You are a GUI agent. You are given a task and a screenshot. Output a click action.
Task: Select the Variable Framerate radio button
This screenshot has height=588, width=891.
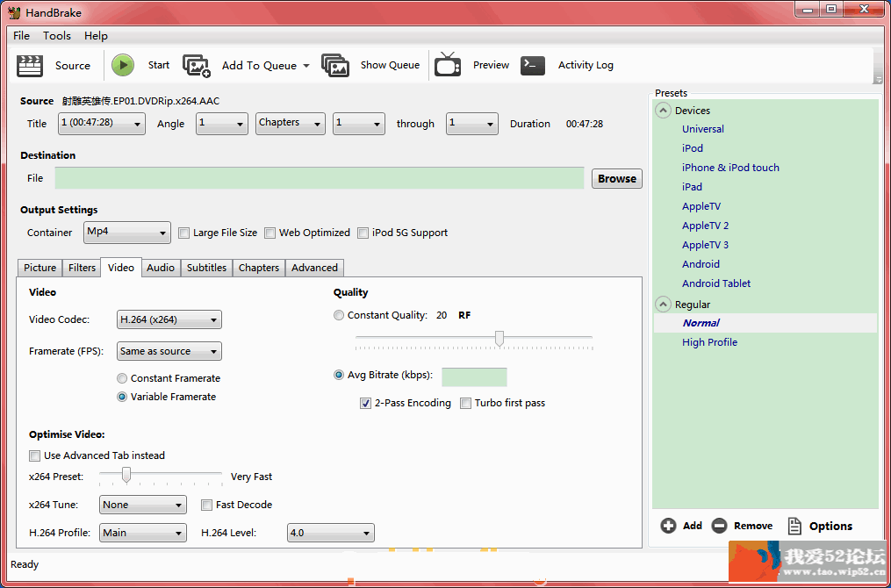coord(122,397)
